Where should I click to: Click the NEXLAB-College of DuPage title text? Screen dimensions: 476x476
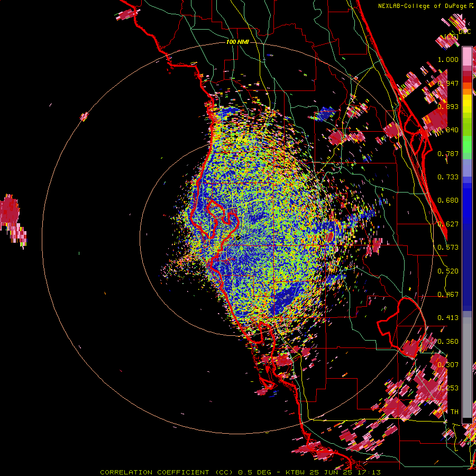[422, 6]
